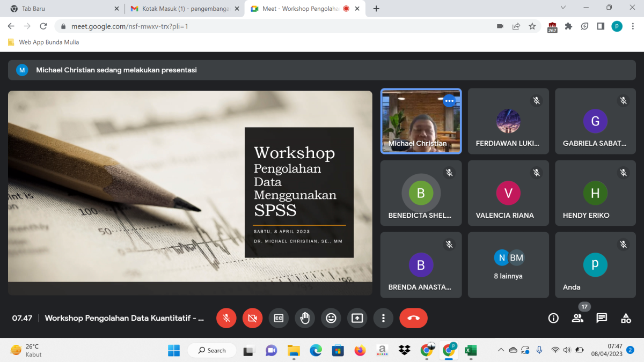
Task: Open Dropbox from the taskbar
Action: (405, 350)
